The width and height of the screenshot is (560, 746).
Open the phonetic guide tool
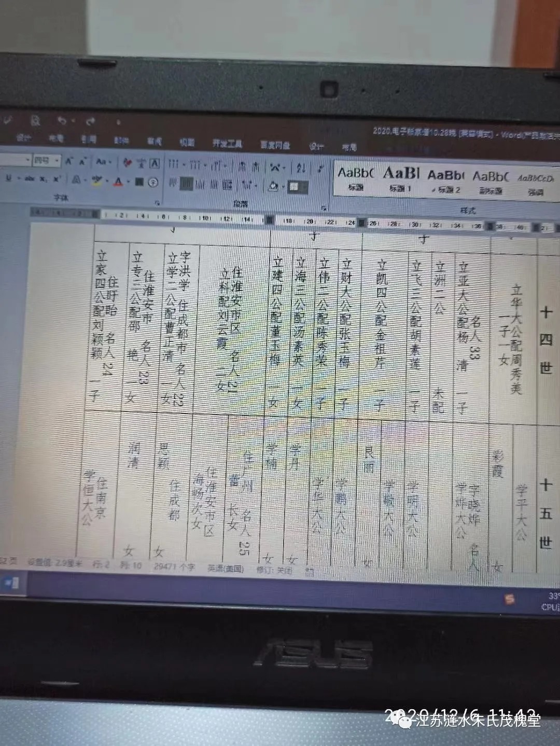click(142, 163)
